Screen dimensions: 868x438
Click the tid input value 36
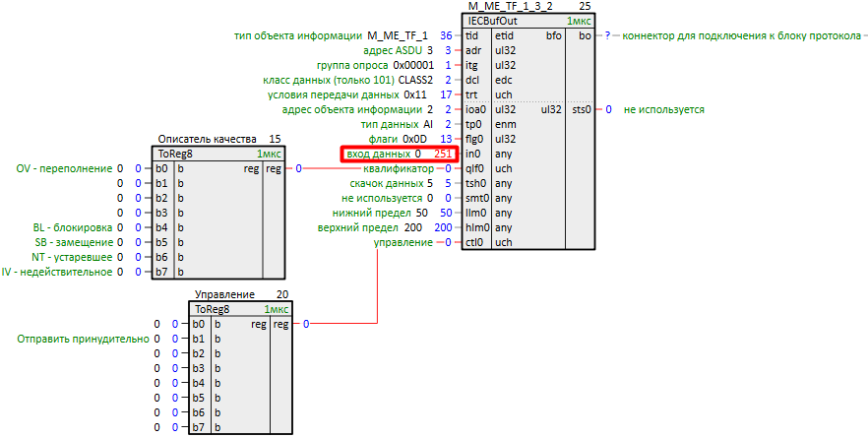[446, 35]
